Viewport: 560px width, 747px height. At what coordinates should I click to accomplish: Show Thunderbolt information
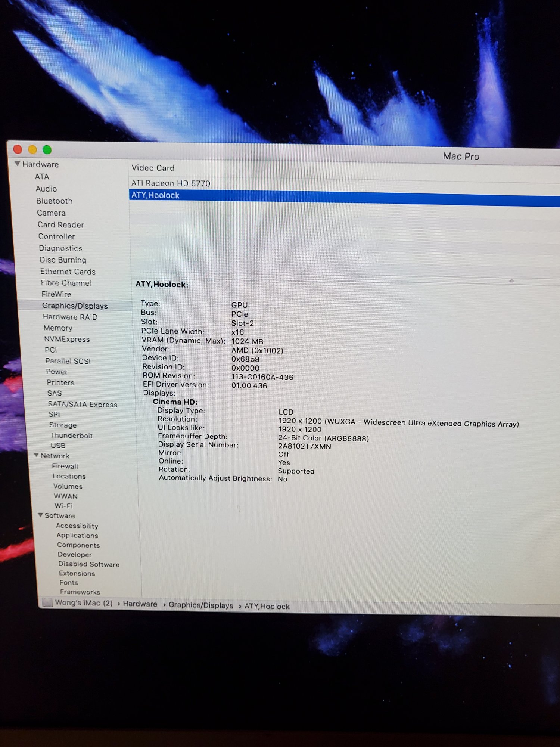[71, 436]
